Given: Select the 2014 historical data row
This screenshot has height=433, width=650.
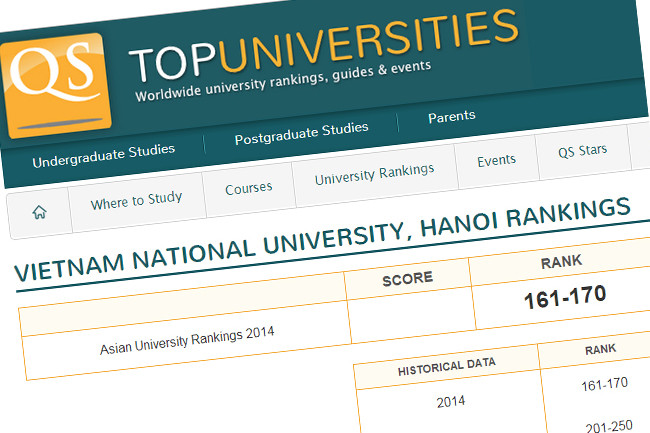Looking at the screenshot, I should pos(451,402).
